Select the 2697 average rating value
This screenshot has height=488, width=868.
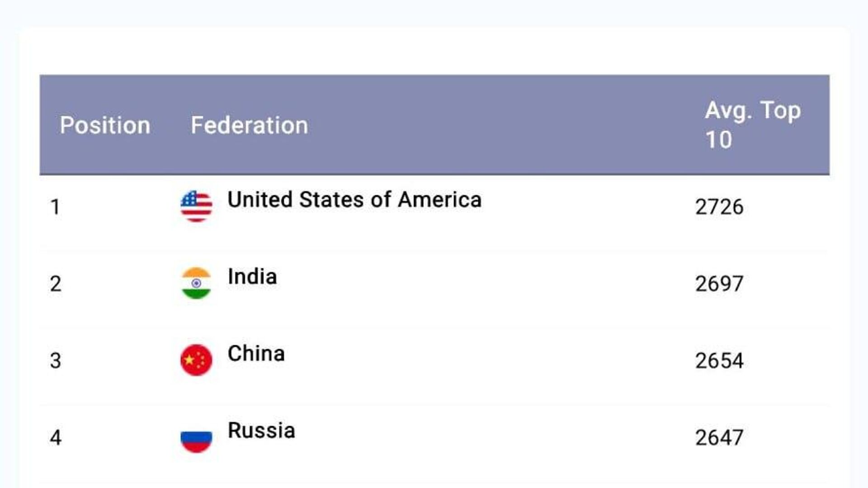719,284
